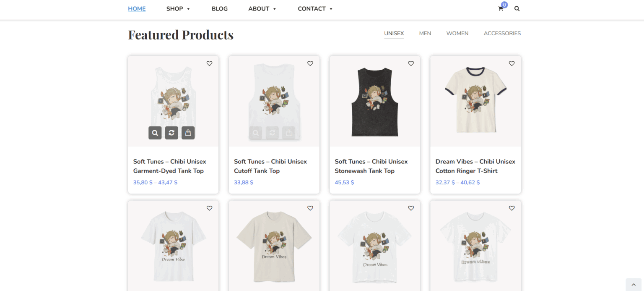The height and width of the screenshot is (291, 644).
Task: Select the Accessories tab
Action: click(502, 33)
